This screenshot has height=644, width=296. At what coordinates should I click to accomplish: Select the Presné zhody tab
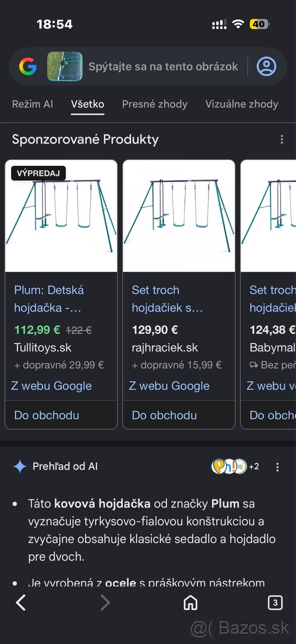[x=155, y=104]
